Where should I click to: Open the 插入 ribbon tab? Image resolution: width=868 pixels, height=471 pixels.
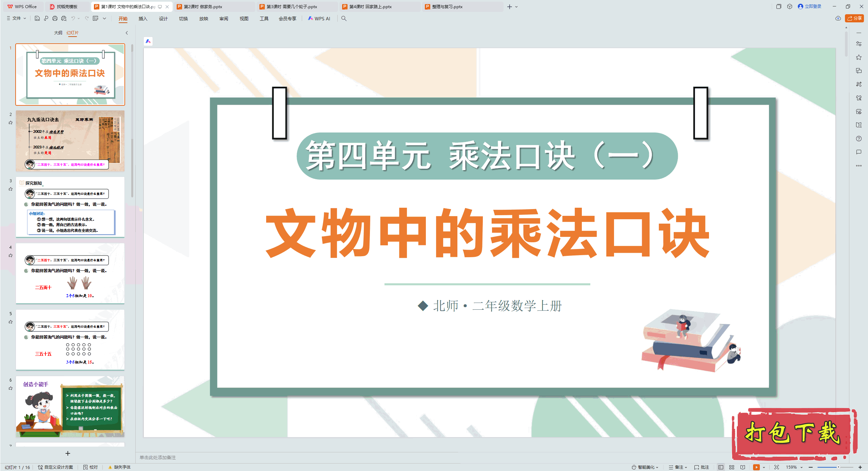pyautogui.click(x=143, y=19)
